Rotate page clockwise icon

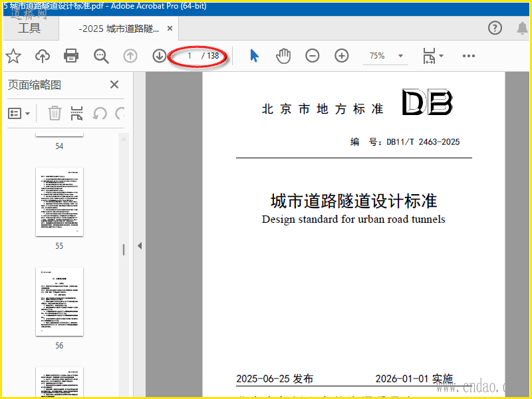coord(120,113)
